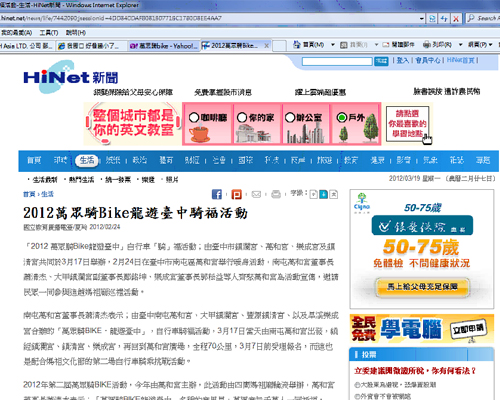Select the 你的家 radio option in banner
The image size is (500, 400).
pyautogui.click(x=242, y=117)
